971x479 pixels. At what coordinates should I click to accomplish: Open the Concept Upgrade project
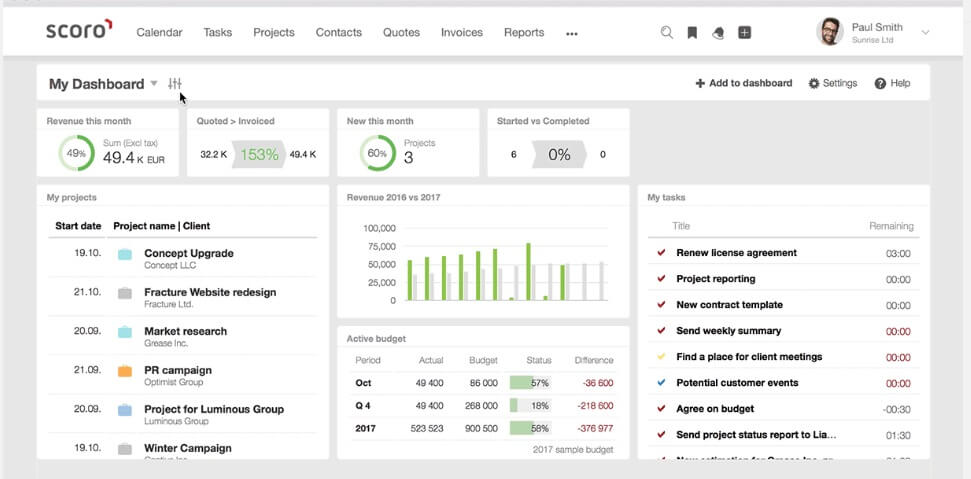[189, 253]
